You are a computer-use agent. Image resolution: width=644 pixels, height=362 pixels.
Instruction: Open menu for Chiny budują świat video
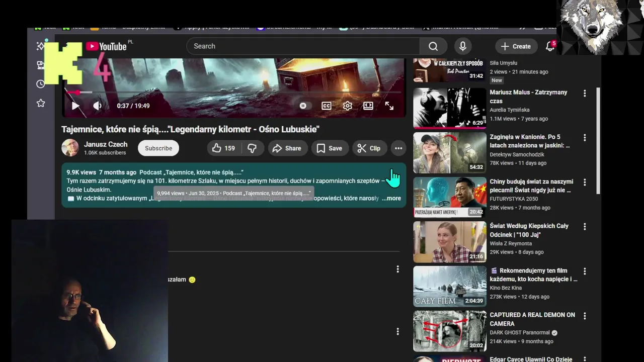tap(585, 183)
